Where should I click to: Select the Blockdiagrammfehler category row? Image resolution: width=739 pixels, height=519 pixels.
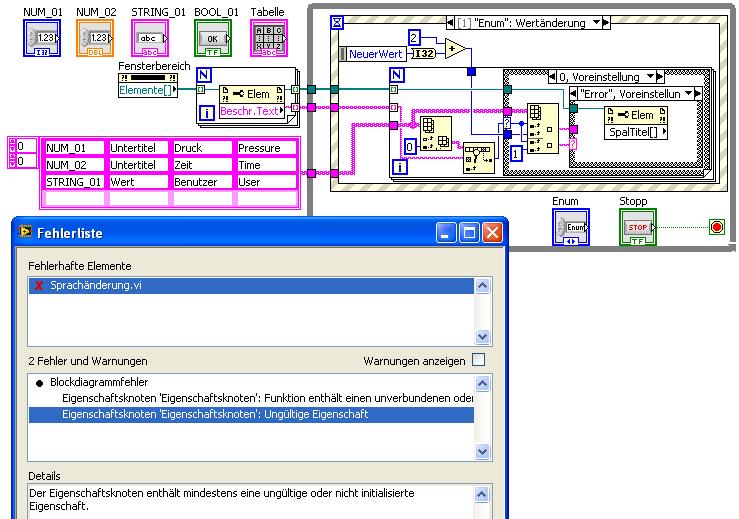(251, 382)
